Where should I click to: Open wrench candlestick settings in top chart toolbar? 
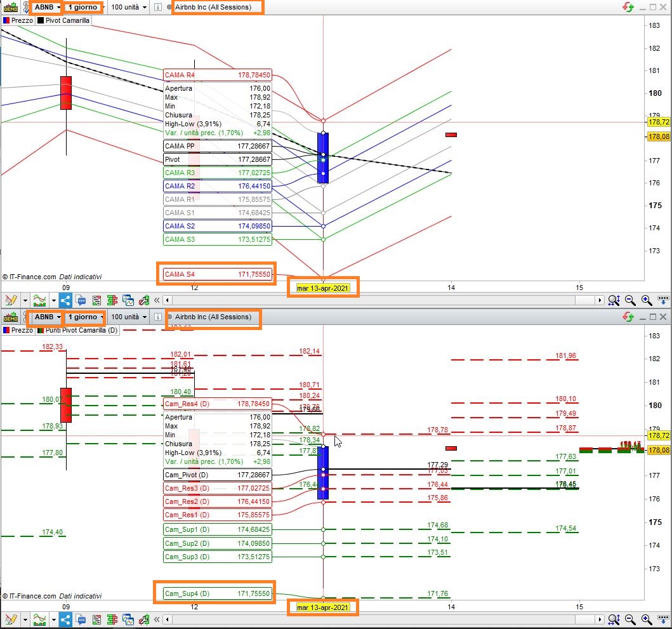coord(144,300)
